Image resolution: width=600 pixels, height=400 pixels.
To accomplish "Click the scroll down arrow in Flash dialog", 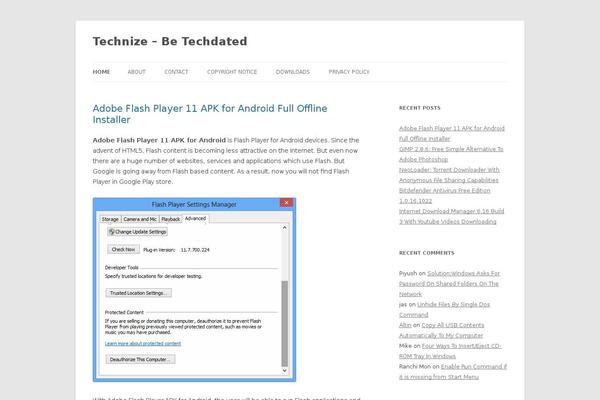I will pyautogui.click(x=284, y=371).
